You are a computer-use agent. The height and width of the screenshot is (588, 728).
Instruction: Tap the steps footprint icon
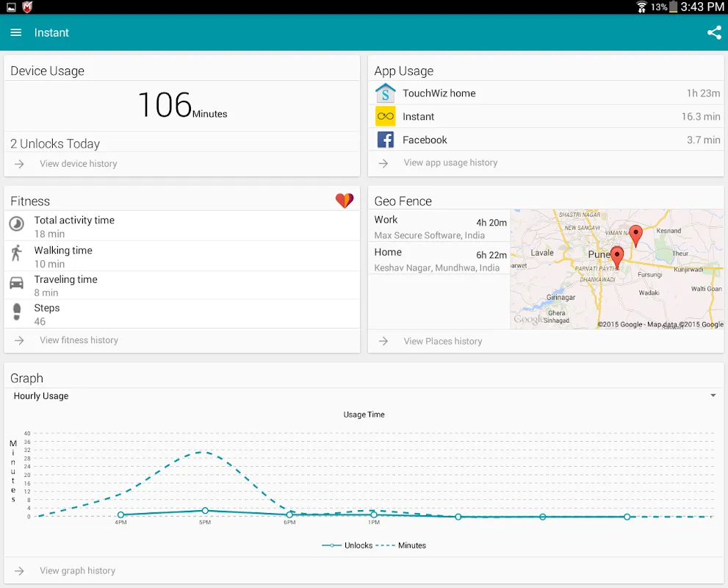click(17, 312)
